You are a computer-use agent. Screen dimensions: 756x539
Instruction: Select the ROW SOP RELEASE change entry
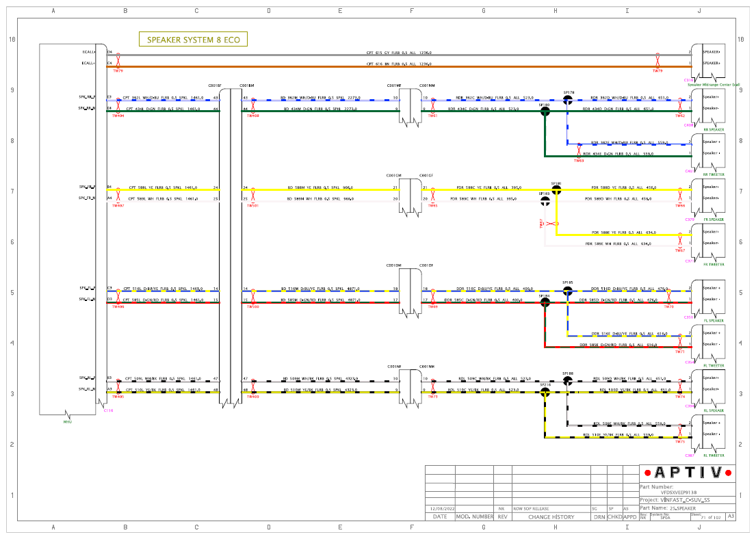tap(531, 509)
